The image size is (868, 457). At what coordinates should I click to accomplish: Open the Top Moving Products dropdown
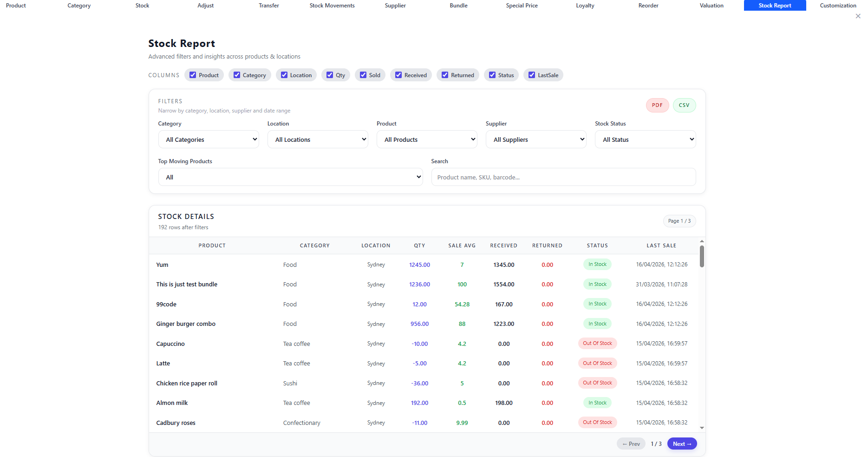pos(290,177)
